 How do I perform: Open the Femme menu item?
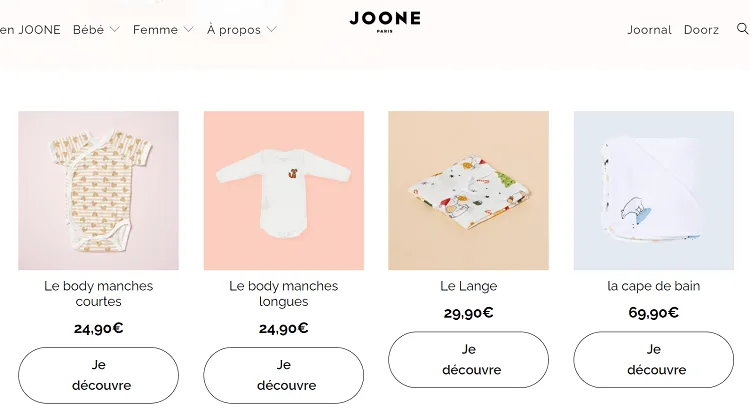coord(155,30)
